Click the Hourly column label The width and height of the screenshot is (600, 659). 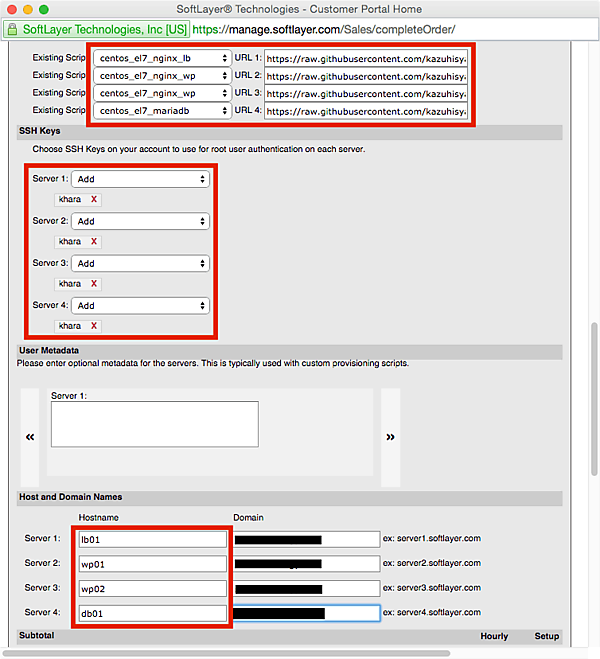pos(494,636)
